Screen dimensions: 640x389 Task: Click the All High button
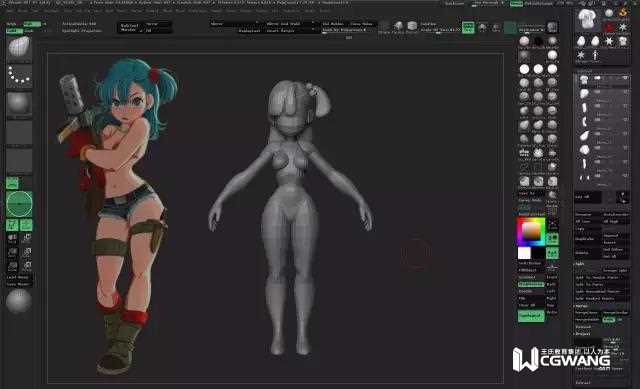pyautogui.click(x=616, y=221)
